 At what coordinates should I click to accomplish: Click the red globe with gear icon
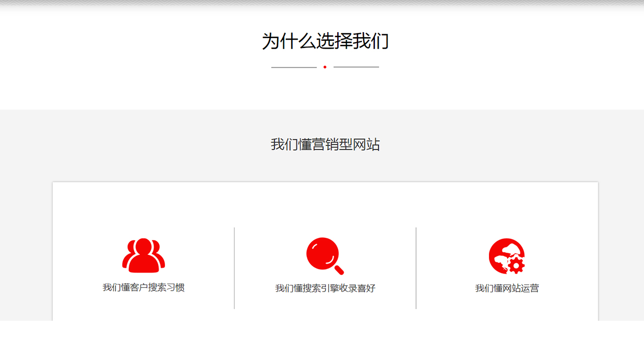pos(507,256)
